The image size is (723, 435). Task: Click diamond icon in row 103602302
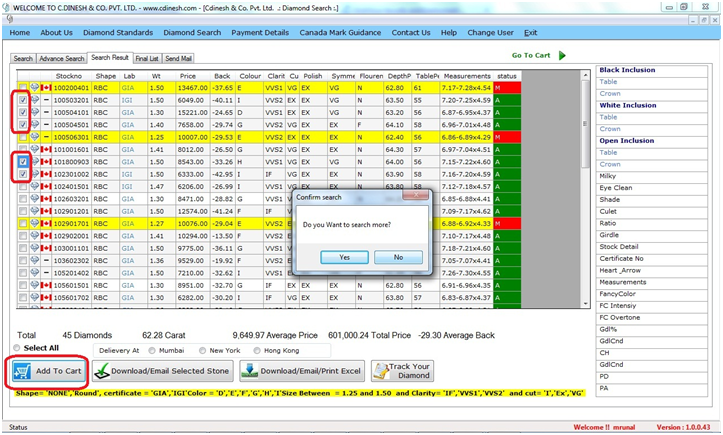(35, 260)
